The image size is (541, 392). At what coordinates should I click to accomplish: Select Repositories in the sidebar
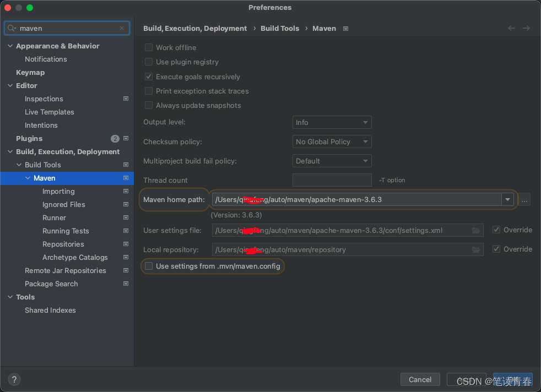pyautogui.click(x=63, y=244)
